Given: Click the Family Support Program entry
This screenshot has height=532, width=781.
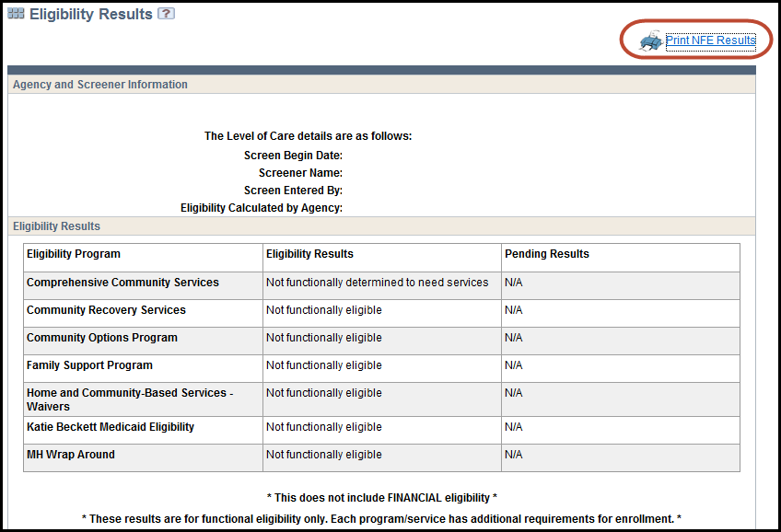Looking at the screenshot, I should (x=89, y=365).
